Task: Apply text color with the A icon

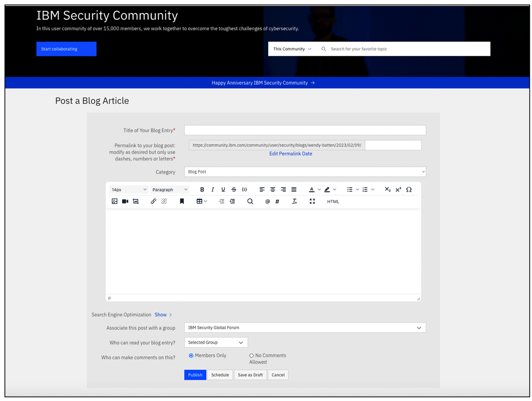Action: [x=312, y=190]
